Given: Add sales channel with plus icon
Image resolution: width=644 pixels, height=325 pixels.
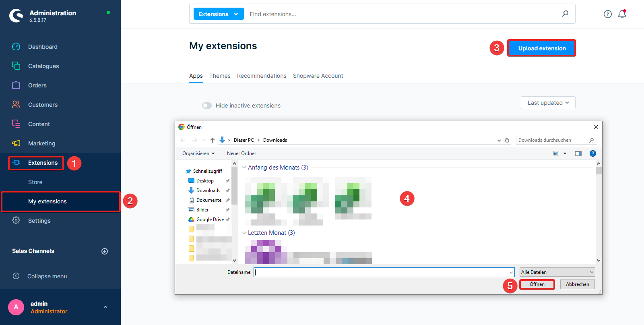Looking at the screenshot, I should click(x=105, y=251).
